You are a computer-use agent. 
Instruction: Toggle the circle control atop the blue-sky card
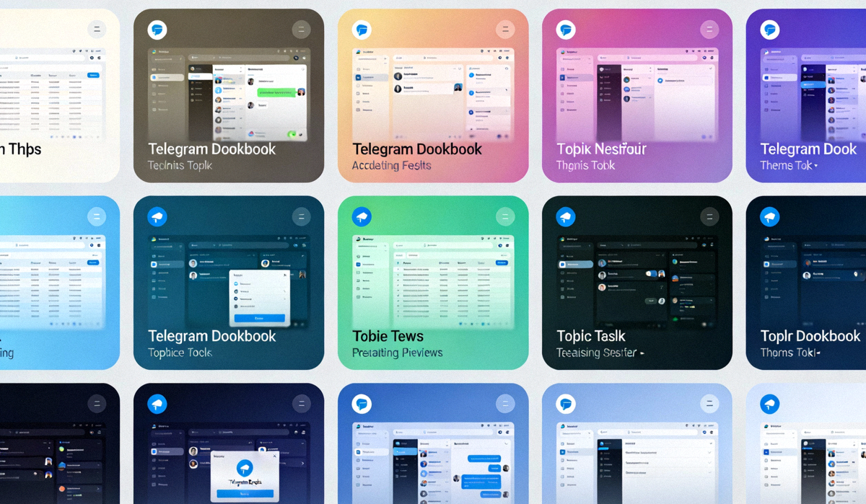pos(97,216)
